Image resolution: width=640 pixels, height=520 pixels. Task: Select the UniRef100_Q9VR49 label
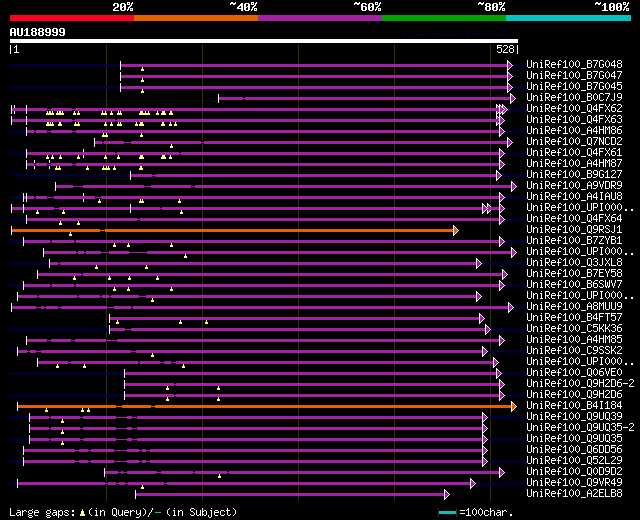click(x=574, y=483)
